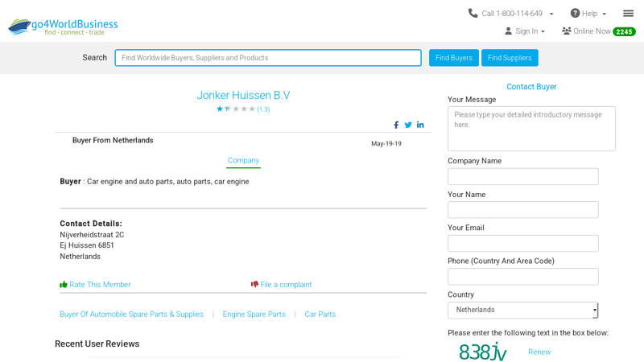
Task: Click the Help question mark icon
Action: point(575,13)
